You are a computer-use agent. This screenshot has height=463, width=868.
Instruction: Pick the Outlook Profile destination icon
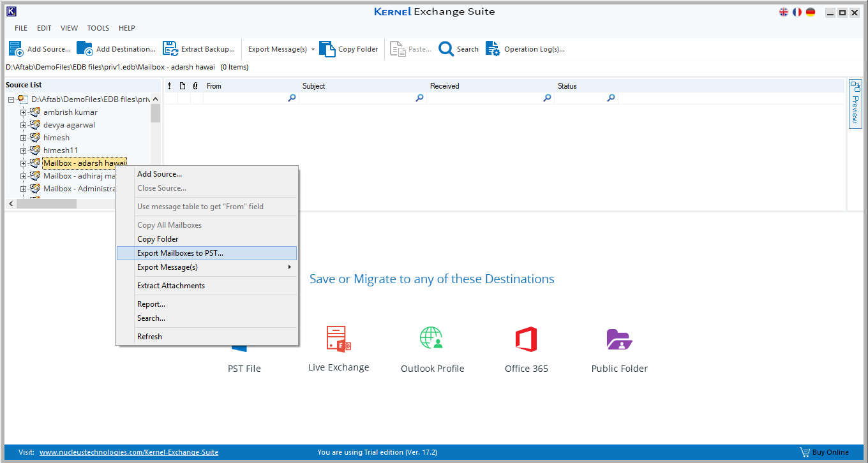click(432, 339)
